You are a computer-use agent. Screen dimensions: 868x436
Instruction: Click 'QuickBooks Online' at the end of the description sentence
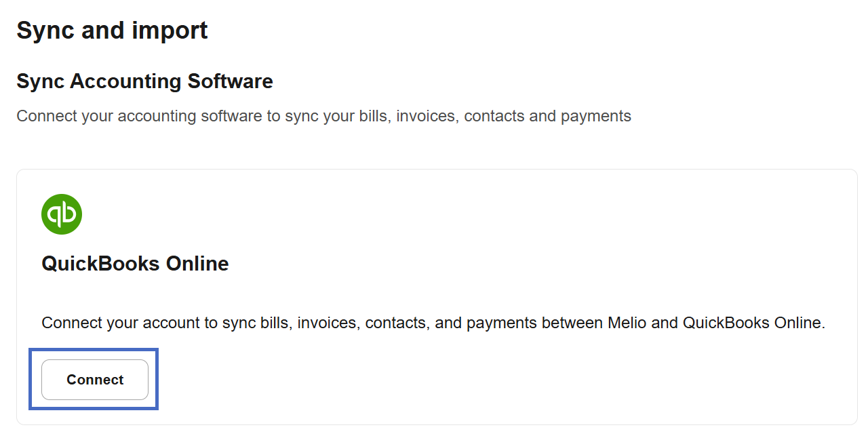752,323
